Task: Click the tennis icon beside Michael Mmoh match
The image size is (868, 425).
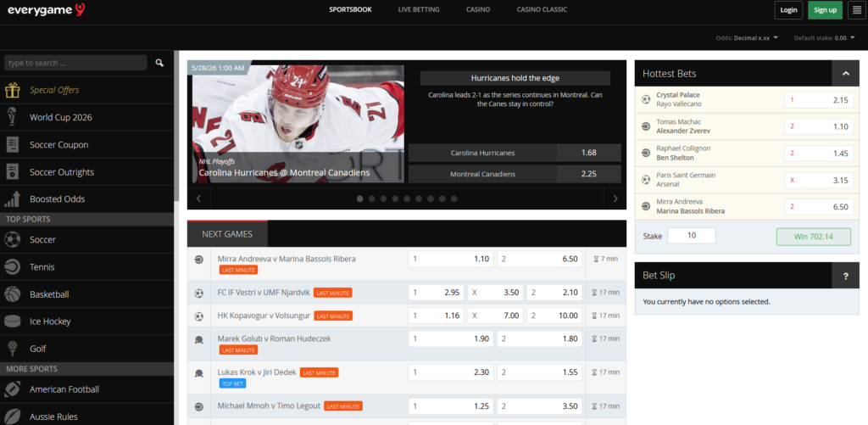Action: pyautogui.click(x=199, y=406)
